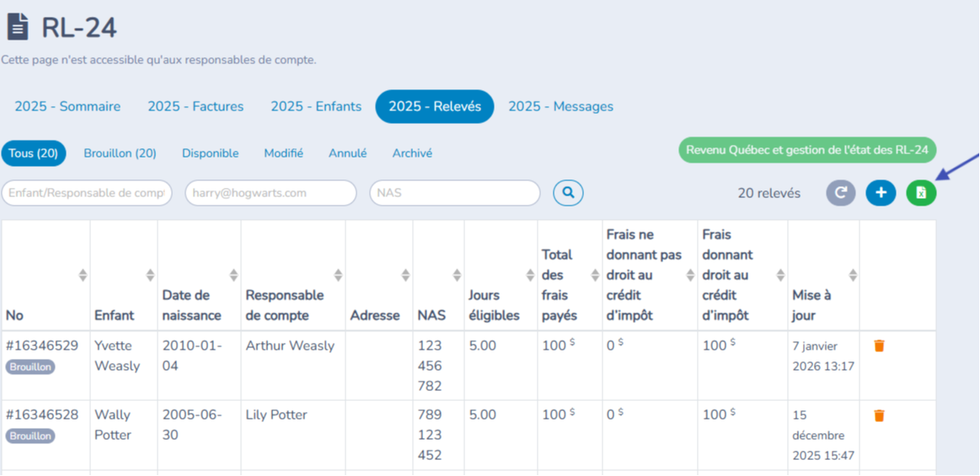Open the 2025 - Factures tab
Viewport: 980px width, 476px height.
click(x=195, y=106)
